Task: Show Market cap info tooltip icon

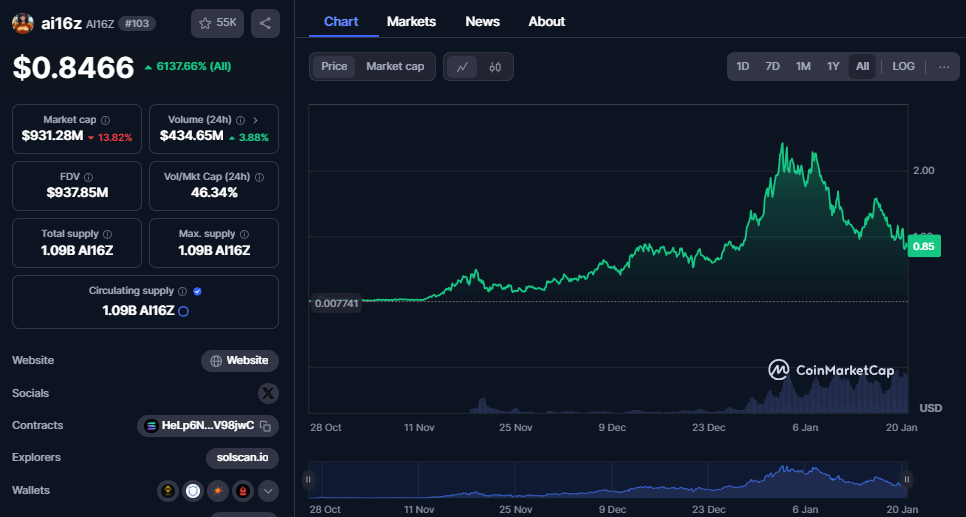Action: coord(105,120)
